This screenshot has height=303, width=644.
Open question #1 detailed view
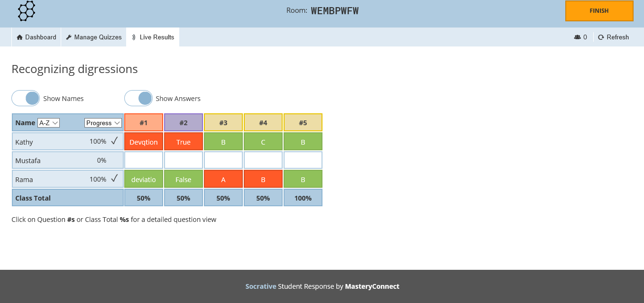[x=143, y=122]
